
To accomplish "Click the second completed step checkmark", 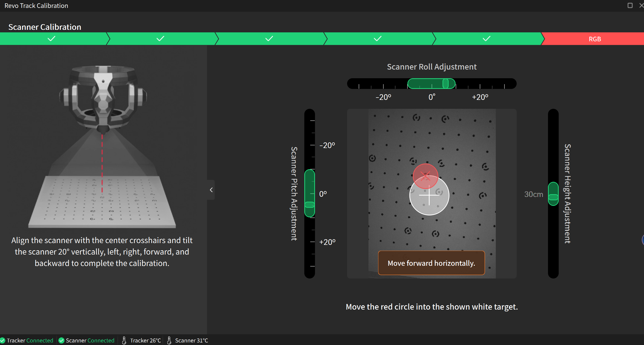I will (160, 39).
